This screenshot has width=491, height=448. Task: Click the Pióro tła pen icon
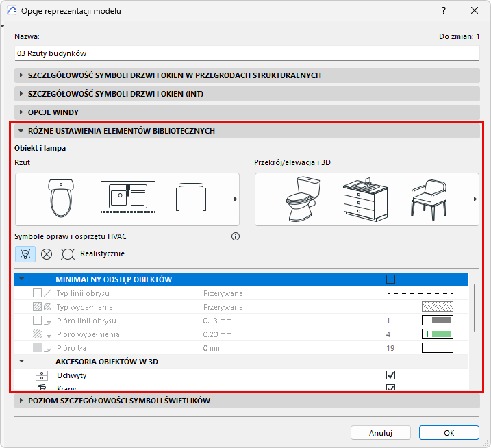pyautogui.click(x=48, y=348)
